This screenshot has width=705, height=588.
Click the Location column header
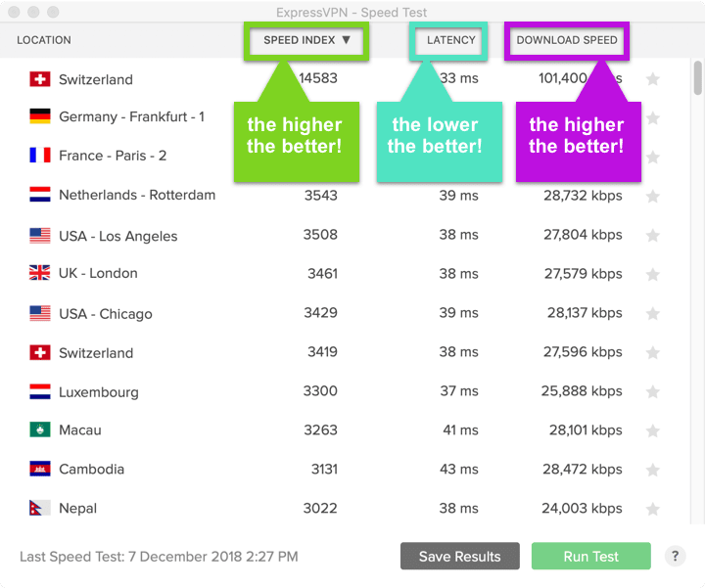44,41
